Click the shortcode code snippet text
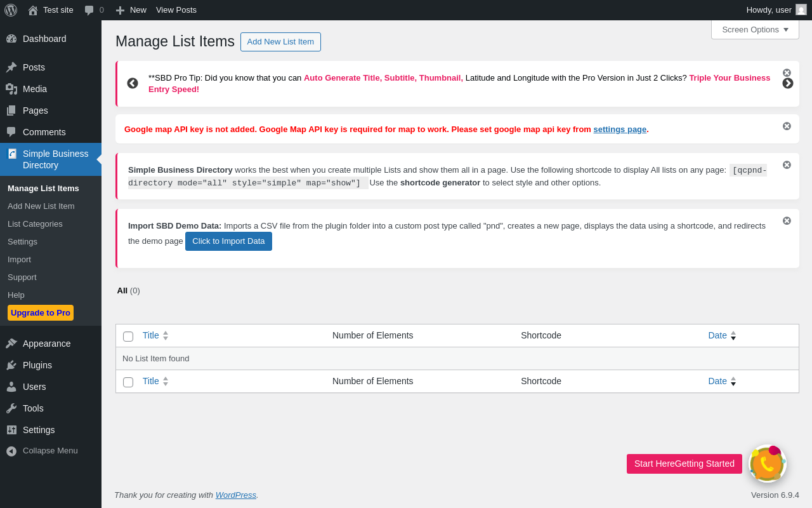Screen dimensions: 812x508 point(447,177)
